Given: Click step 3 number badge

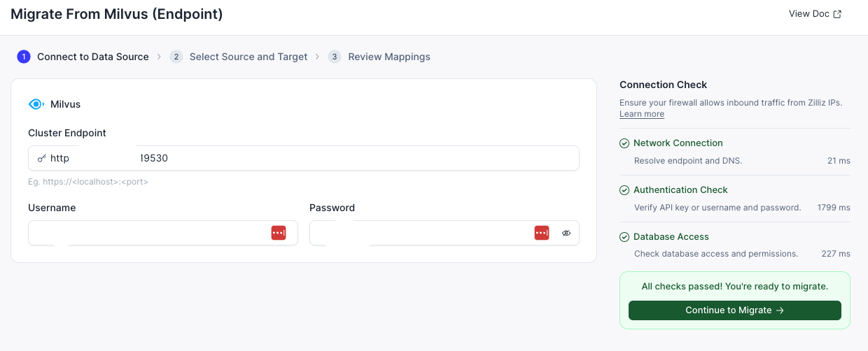Looking at the screenshot, I should (335, 57).
